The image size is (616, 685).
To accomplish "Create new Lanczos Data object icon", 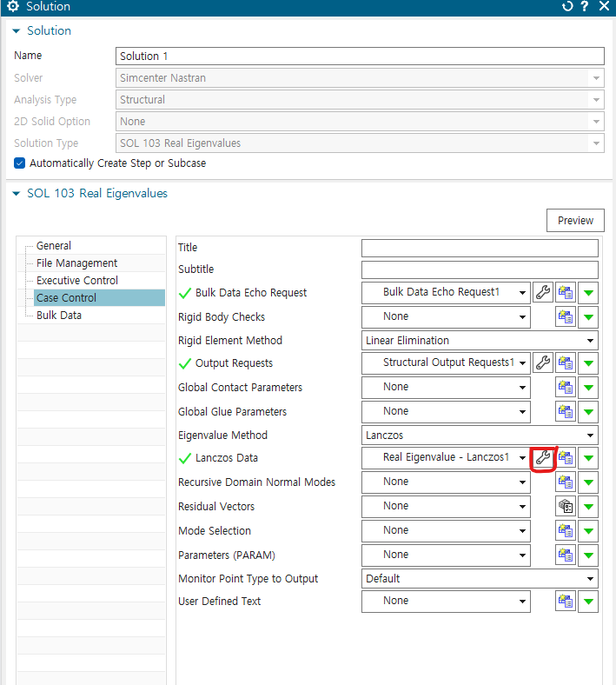I will tap(566, 458).
